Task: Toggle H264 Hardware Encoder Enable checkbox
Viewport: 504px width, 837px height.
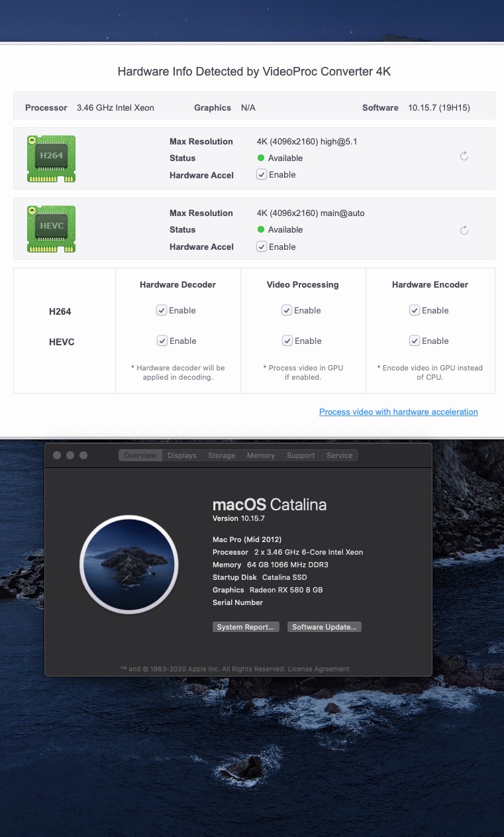Action: 415,310
